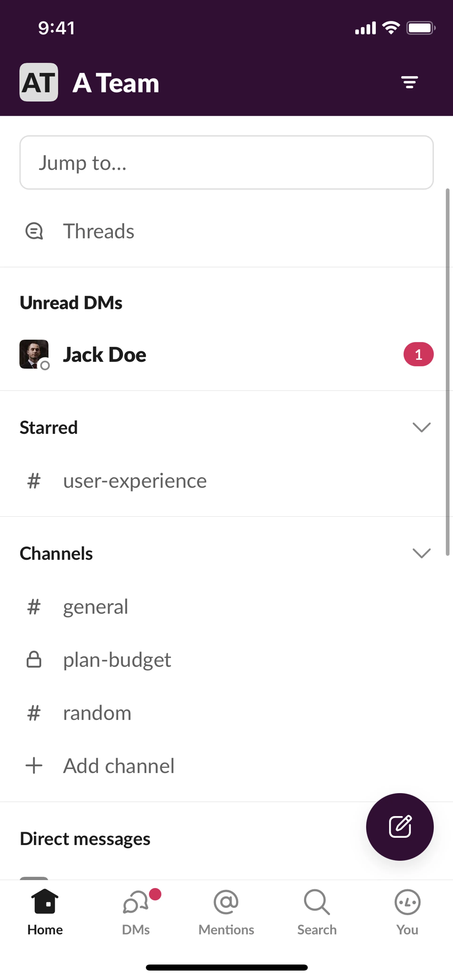This screenshot has height=980, width=453.
Task: Switch to the Mentions tab
Action: 226,912
